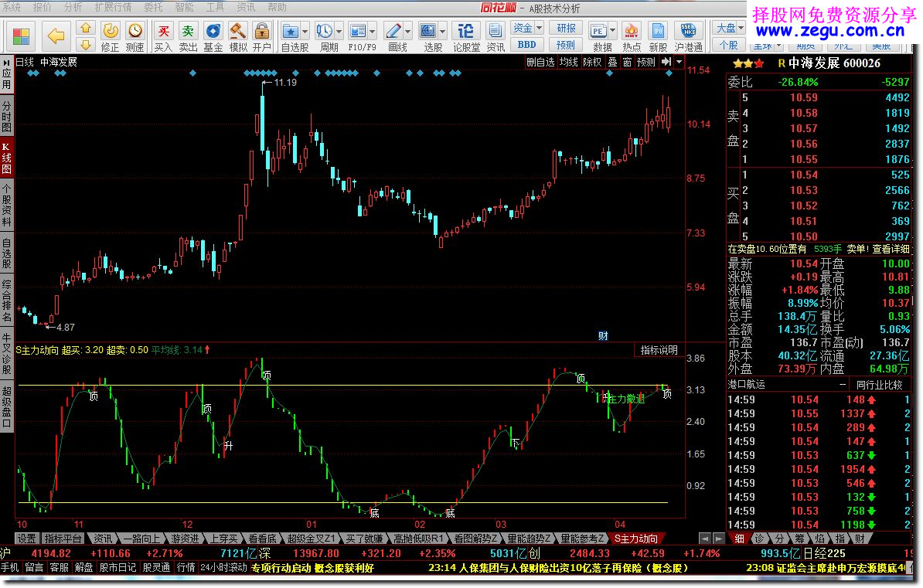The height and width of the screenshot is (588, 923).
Task: Open the 系统 menu
Action: pos(12,7)
